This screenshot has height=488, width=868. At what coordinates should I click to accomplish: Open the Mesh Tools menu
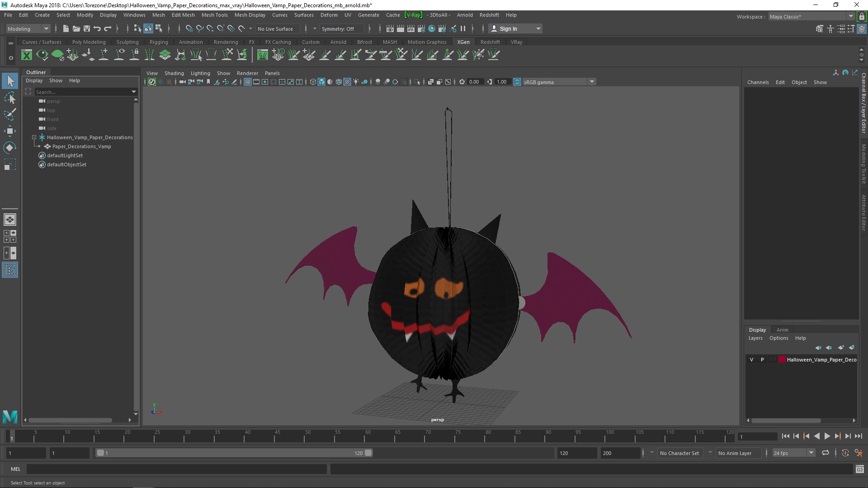[x=214, y=15]
